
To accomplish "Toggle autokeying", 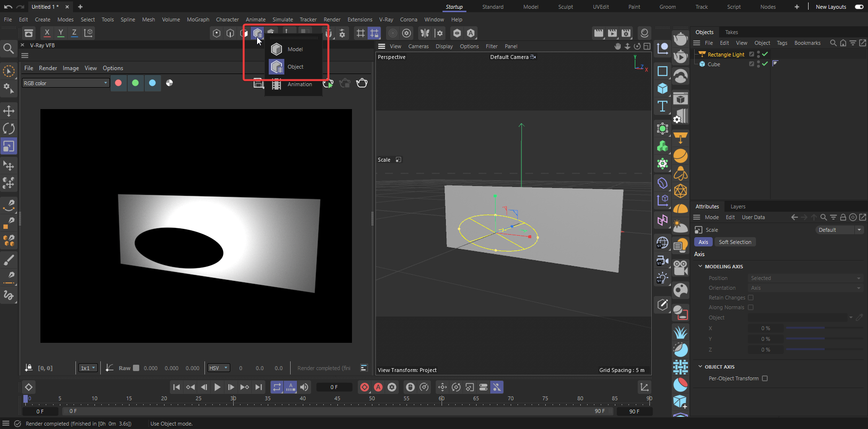I will tap(378, 387).
